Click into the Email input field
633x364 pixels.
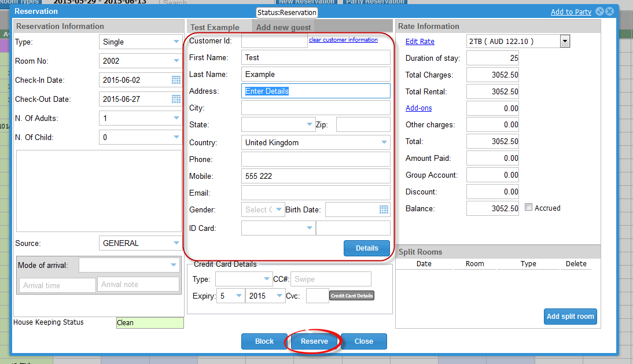pyautogui.click(x=315, y=193)
